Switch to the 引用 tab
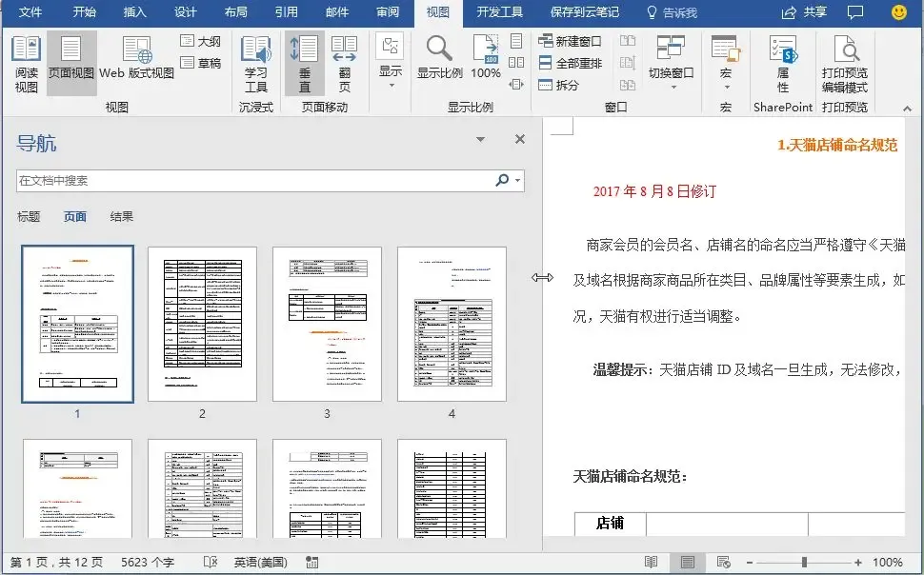 [x=287, y=12]
